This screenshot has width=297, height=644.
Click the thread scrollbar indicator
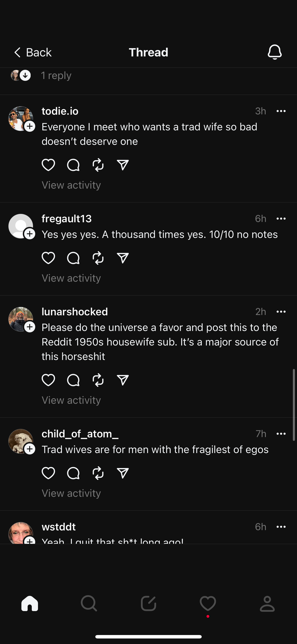tap(294, 404)
